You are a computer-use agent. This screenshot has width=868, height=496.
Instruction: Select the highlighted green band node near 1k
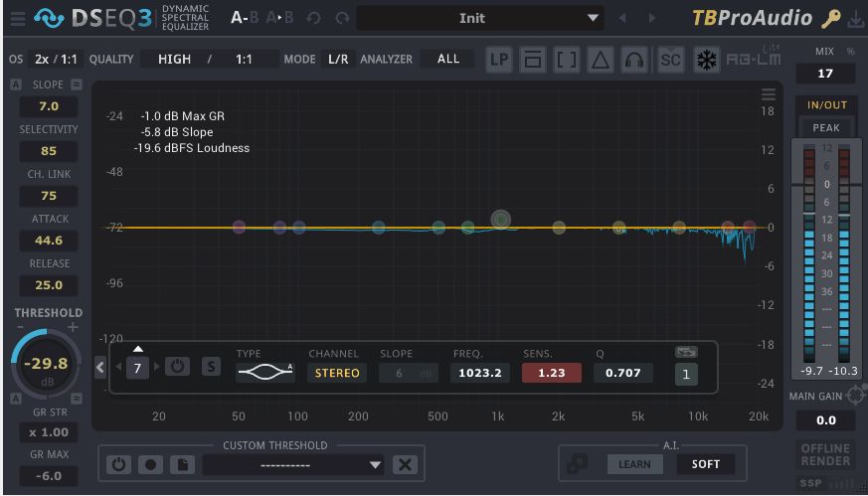click(501, 220)
